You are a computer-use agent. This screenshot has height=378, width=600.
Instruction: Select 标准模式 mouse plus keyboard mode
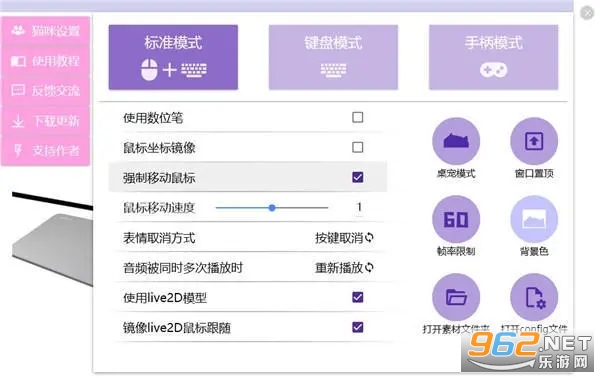[173, 57]
